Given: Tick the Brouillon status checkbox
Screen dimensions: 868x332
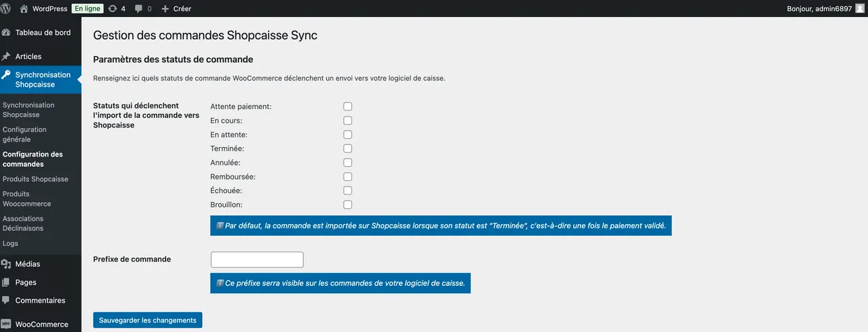Looking at the screenshot, I should [348, 205].
